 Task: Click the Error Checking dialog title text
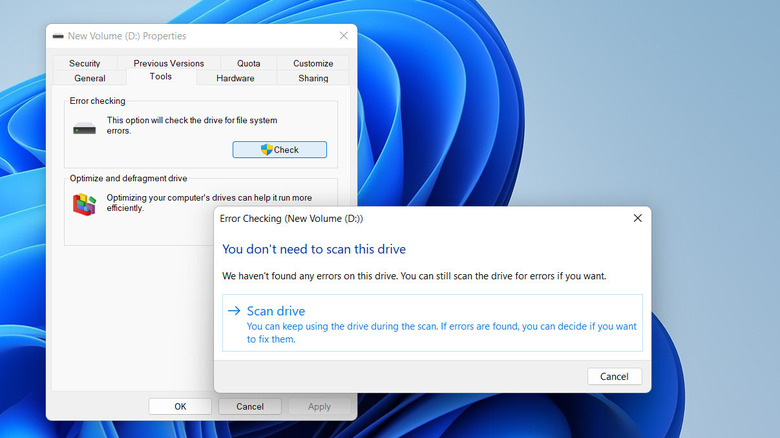tap(292, 219)
